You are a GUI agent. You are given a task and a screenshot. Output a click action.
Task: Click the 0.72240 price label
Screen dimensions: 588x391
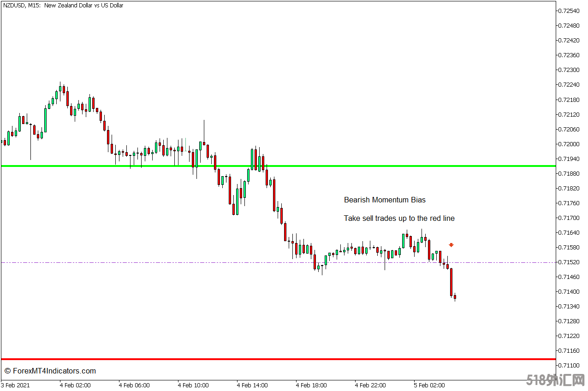568,84
